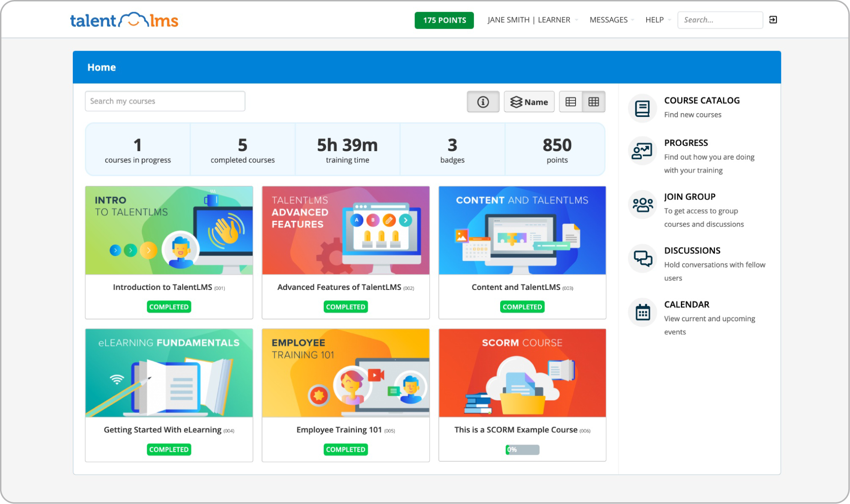Click the SCORM Example Course thumbnail

pos(521,373)
